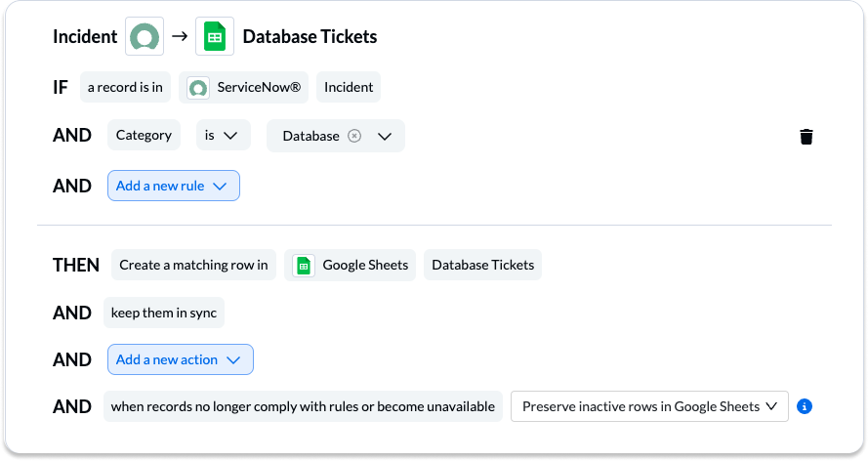
Task: Click the ServiceNow icon beside Incident header
Action: coord(145,36)
